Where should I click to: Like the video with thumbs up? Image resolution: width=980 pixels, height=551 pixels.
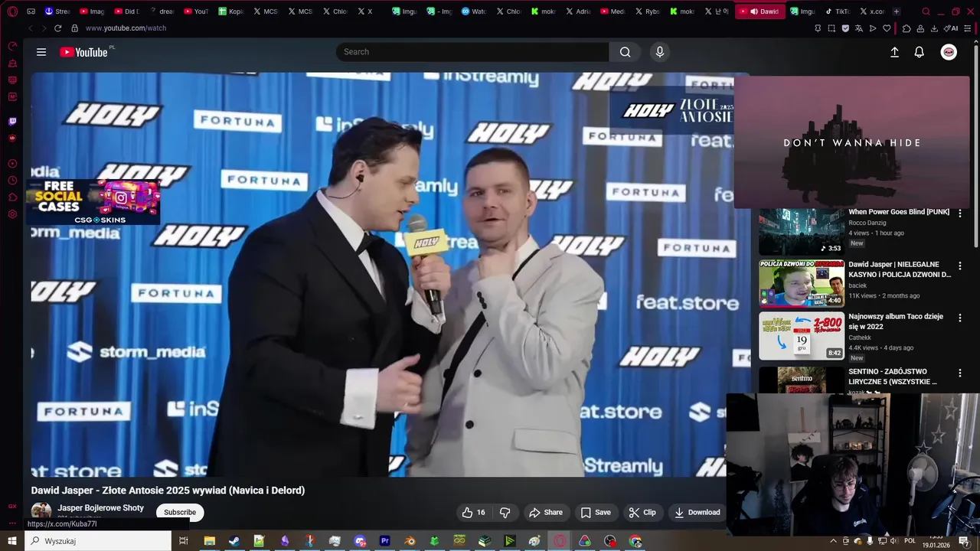(473, 512)
